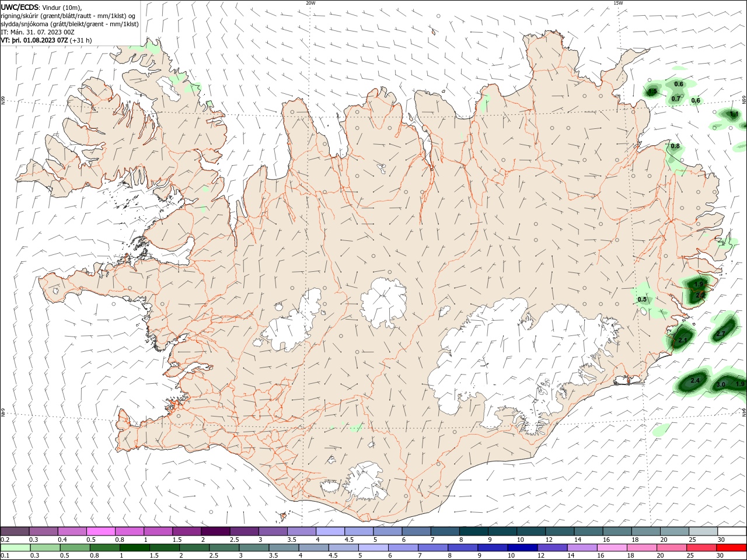The height and width of the screenshot is (560, 747).
Task: Pick the pale green 0.1 swatch in the lower legend
Action: 15,548
